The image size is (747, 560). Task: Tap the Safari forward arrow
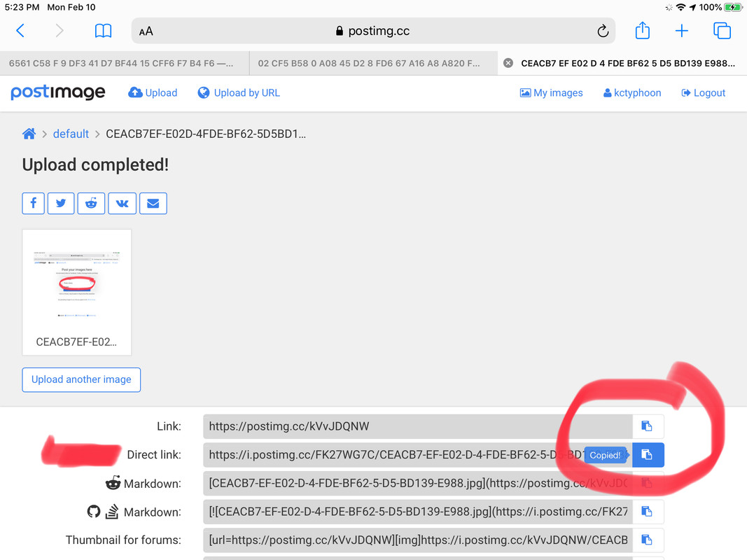pos(59,31)
